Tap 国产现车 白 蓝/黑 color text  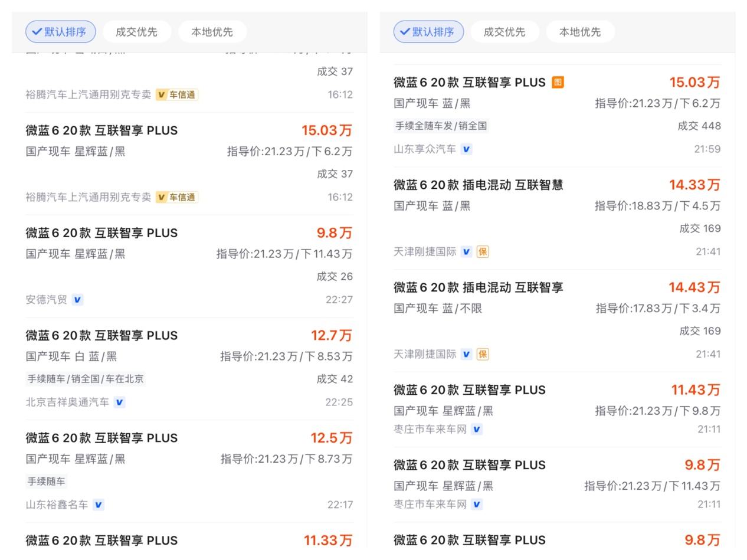coord(71,356)
